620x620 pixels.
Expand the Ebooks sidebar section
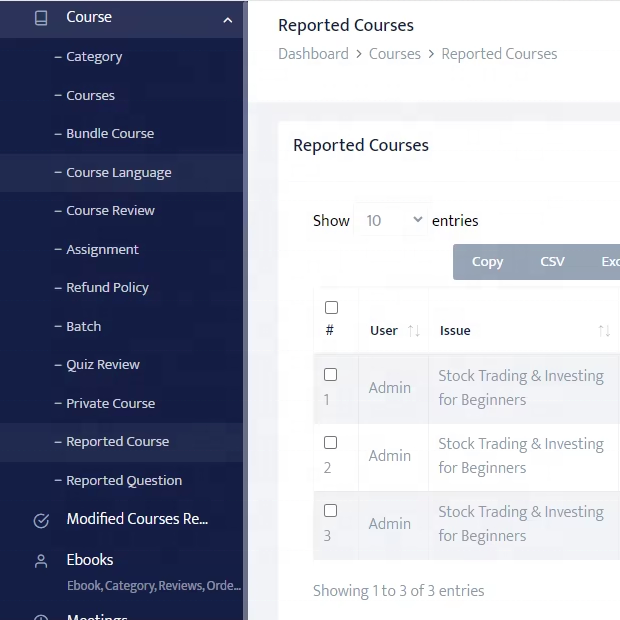click(x=90, y=560)
